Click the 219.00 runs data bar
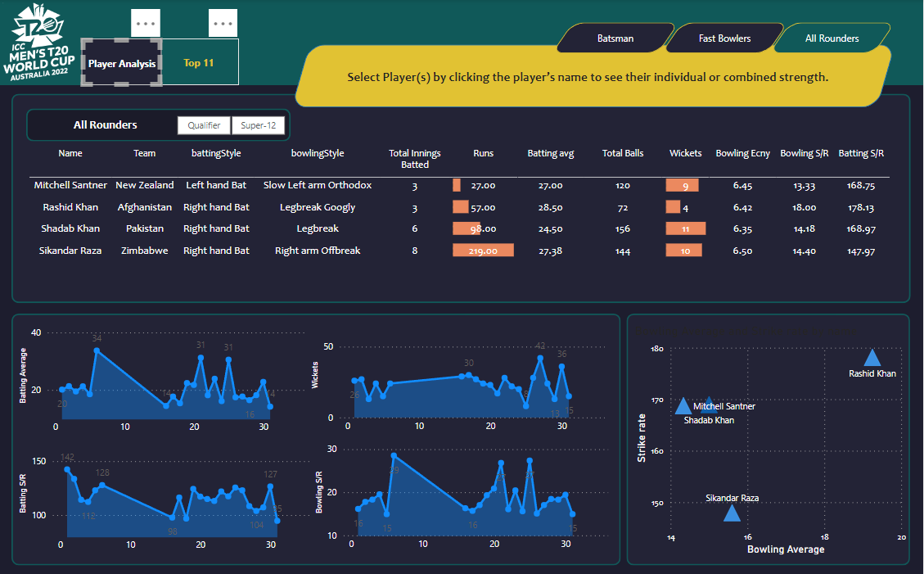 [x=483, y=251]
